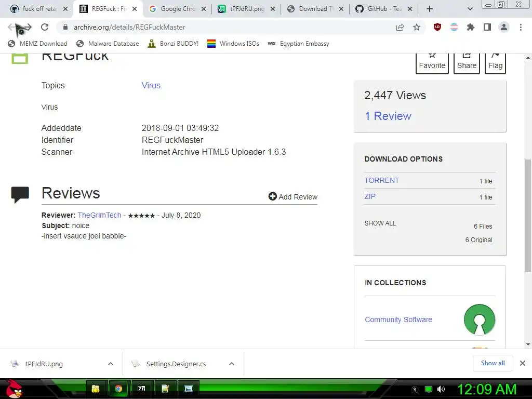532x399 pixels.
Task: Click the 12:09 AM taskbar clock
Action: click(x=486, y=389)
